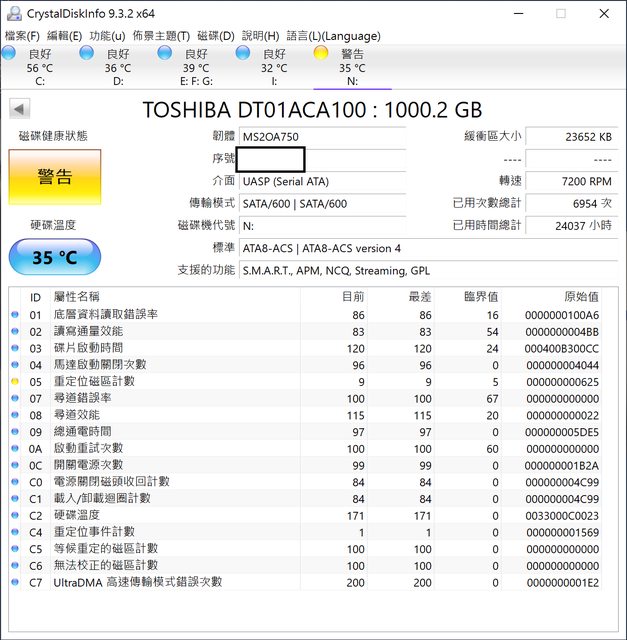
Task: Open the 編輯(E) menu
Action: click(65, 36)
